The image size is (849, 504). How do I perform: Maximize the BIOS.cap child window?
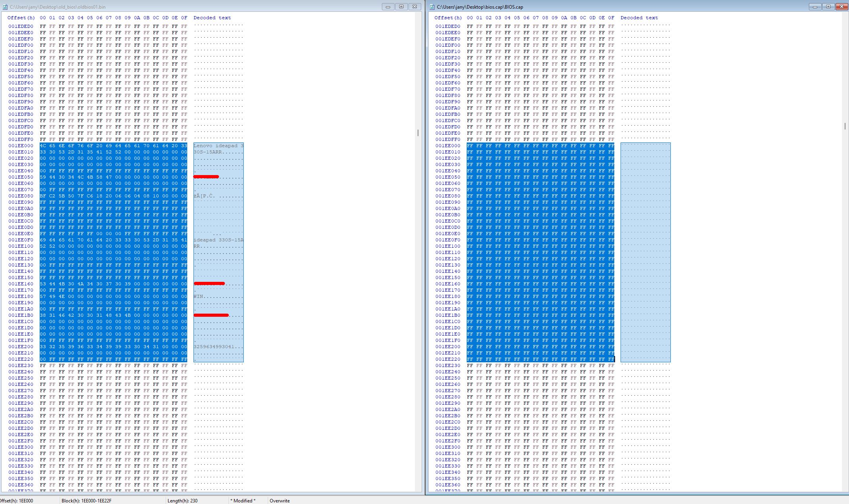click(x=828, y=7)
